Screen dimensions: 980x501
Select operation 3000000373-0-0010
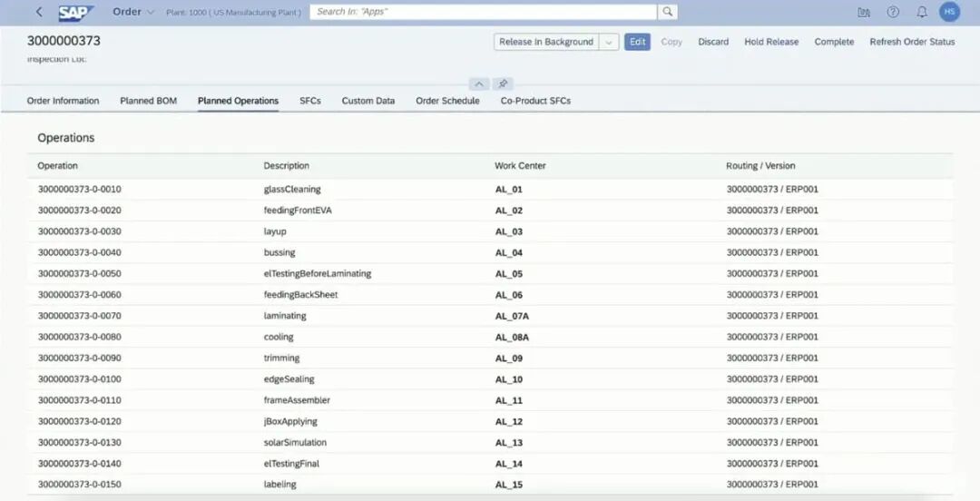(x=79, y=189)
